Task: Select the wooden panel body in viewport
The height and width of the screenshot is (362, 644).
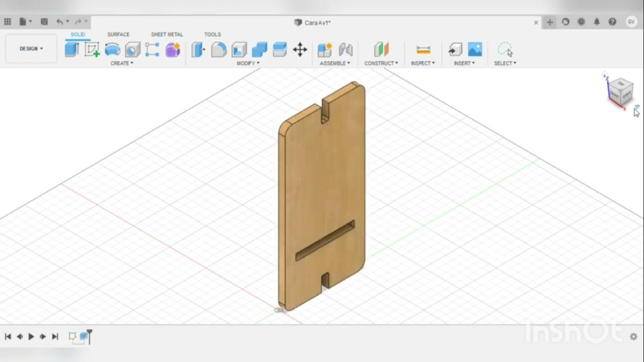Action: [x=322, y=196]
